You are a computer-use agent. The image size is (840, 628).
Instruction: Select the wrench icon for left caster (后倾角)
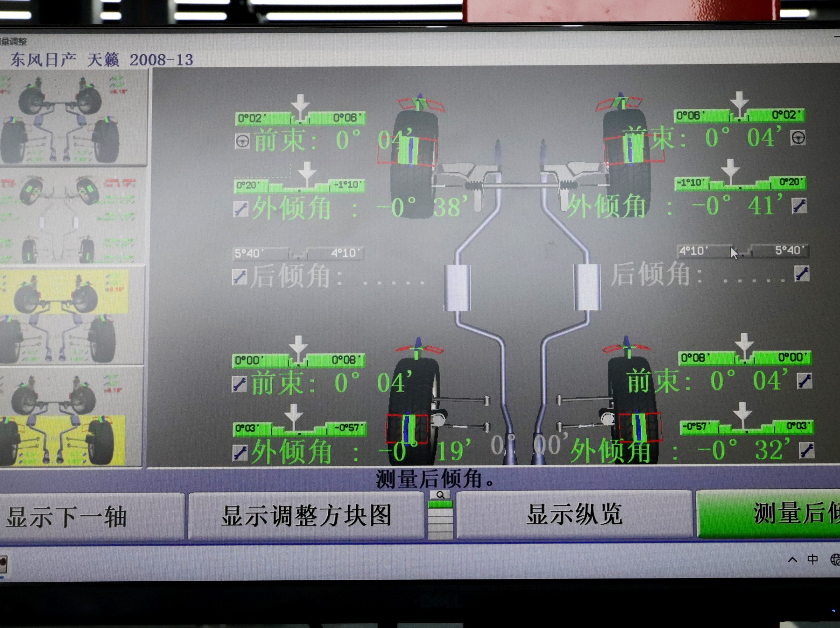(240, 277)
